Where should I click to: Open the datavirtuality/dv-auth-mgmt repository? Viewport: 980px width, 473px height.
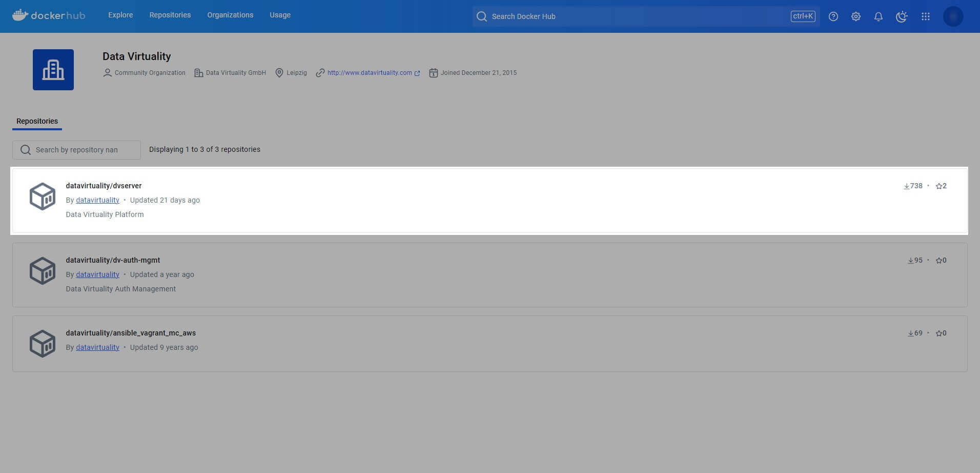(113, 260)
